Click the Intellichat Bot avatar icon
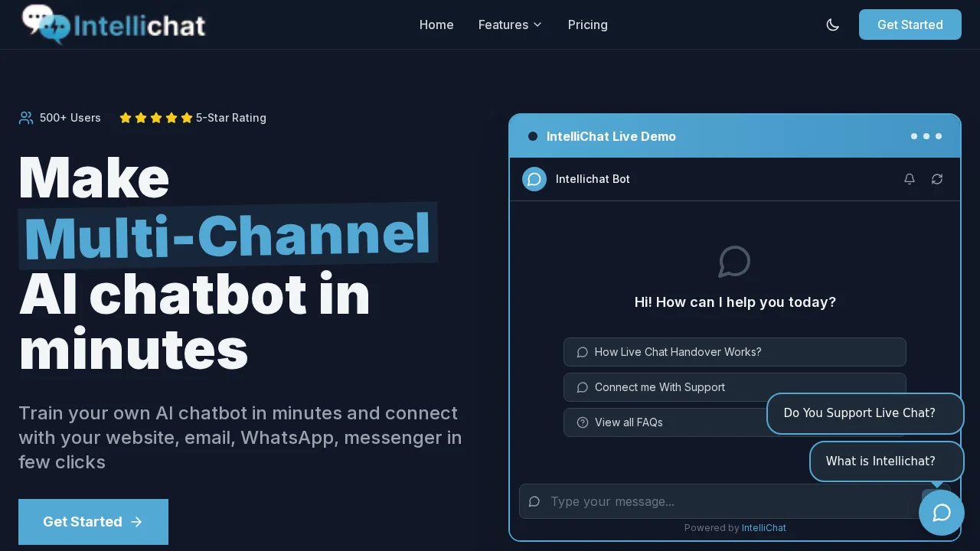The height and width of the screenshot is (551, 980). click(x=534, y=179)
